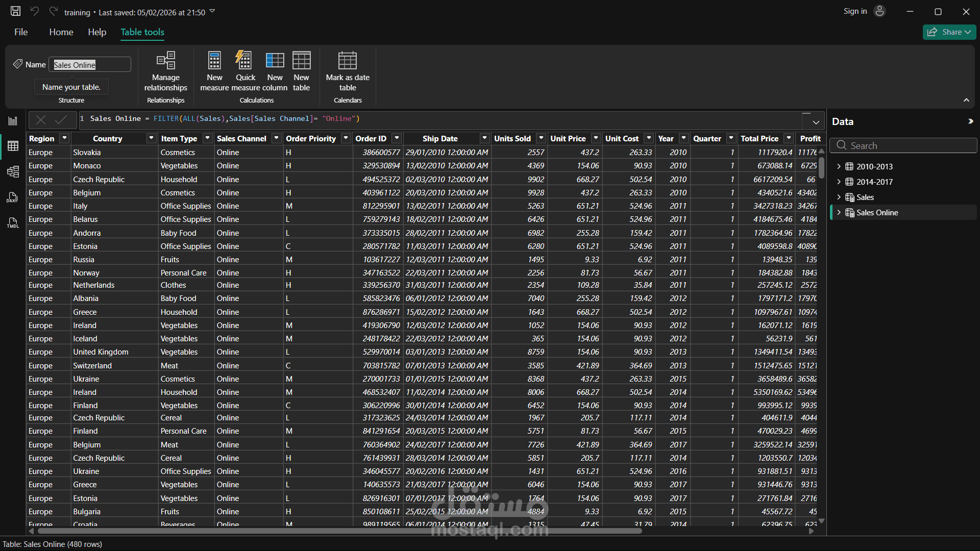Click the Quick measure icon

(245, 61)
